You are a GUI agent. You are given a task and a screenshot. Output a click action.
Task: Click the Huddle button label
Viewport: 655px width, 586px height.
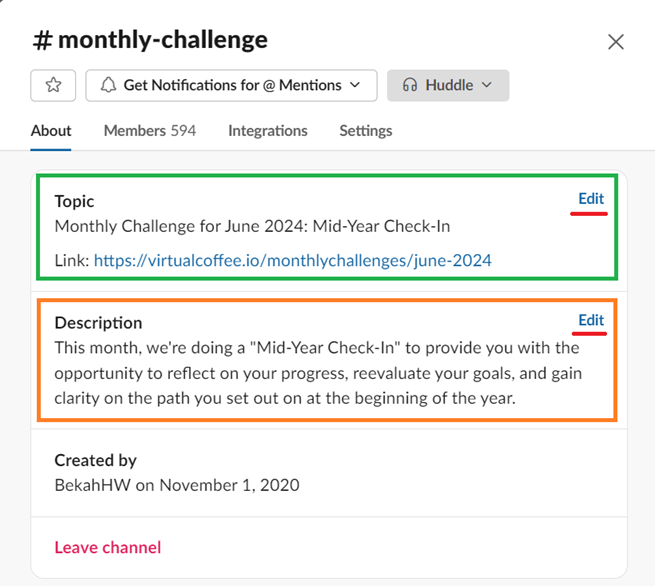[x=449, y=86]
